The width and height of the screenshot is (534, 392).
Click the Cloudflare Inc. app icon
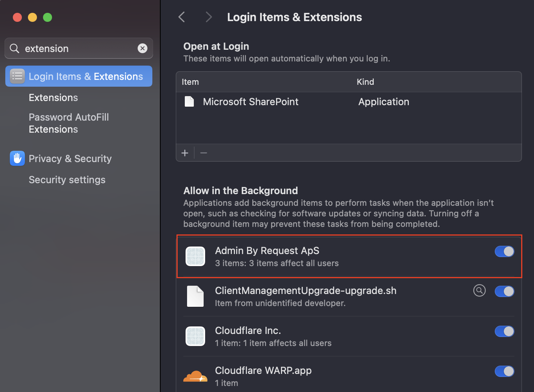(195, 336)
